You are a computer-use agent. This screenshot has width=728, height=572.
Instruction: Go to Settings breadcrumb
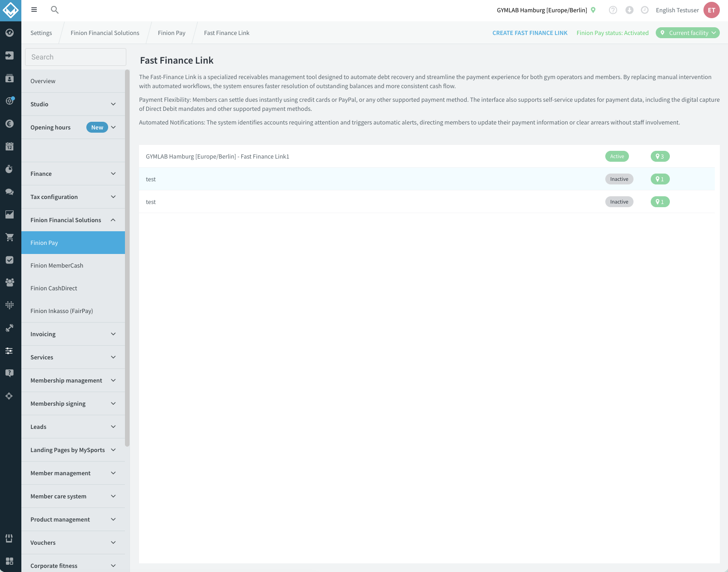point(41,33)
